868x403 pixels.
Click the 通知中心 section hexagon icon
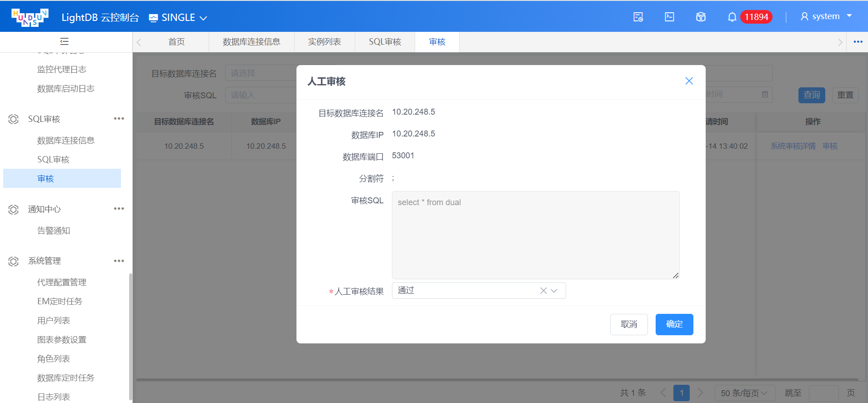tap(14, 209)
